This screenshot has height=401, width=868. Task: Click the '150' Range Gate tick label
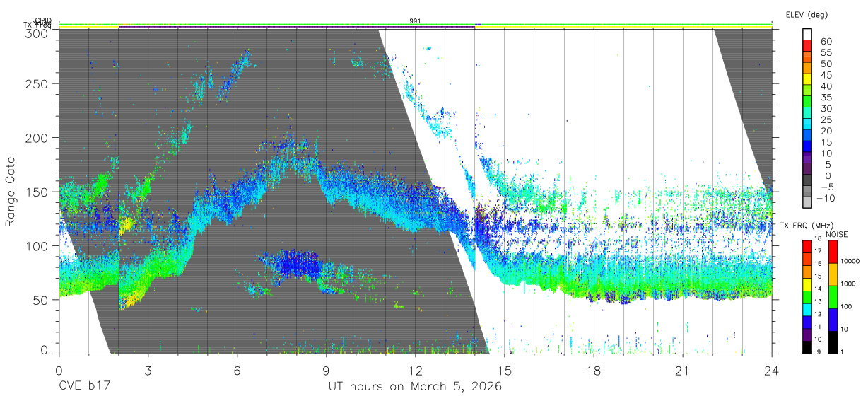point(37,192)
